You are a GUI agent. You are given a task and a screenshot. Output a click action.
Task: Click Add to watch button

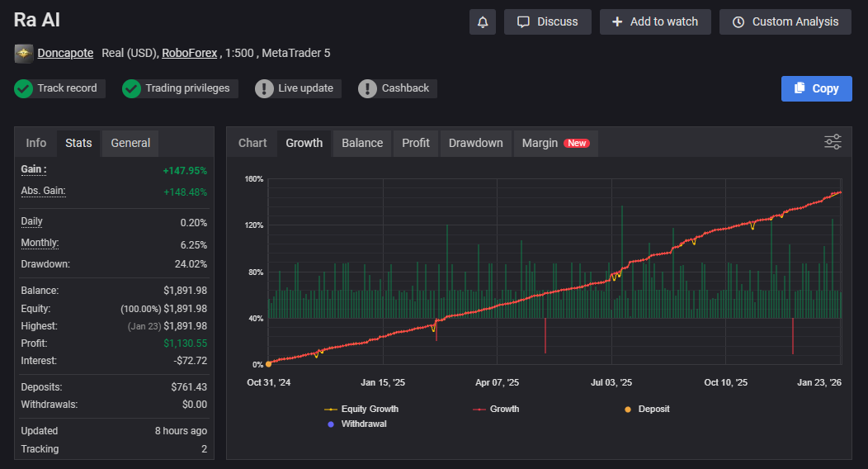click(x=655, y=22)
